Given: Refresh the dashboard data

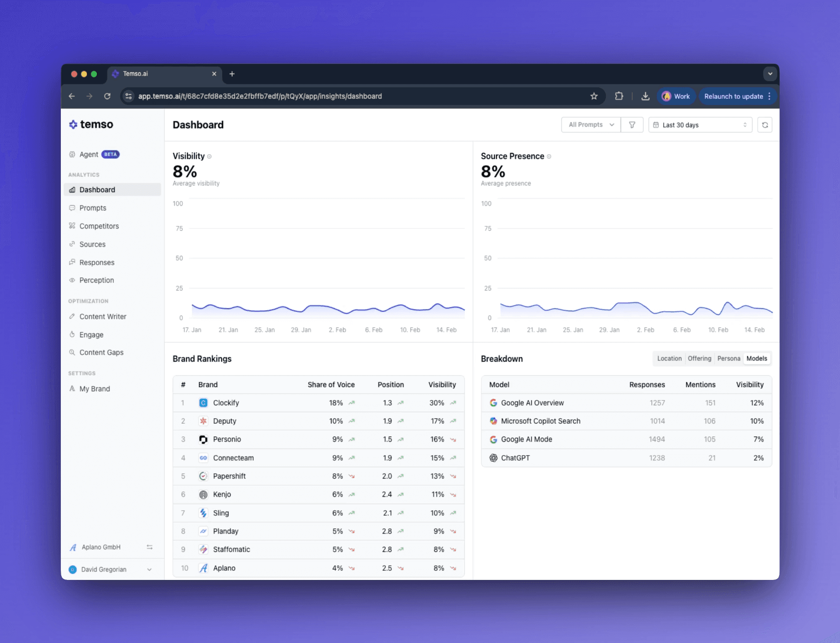Looking at the screenshot, I should (765, 124).
